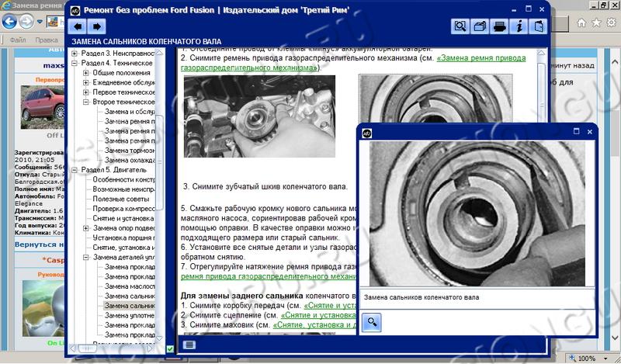Expand the Раздел 3. Неисправнос tree node

pos(74,54)
